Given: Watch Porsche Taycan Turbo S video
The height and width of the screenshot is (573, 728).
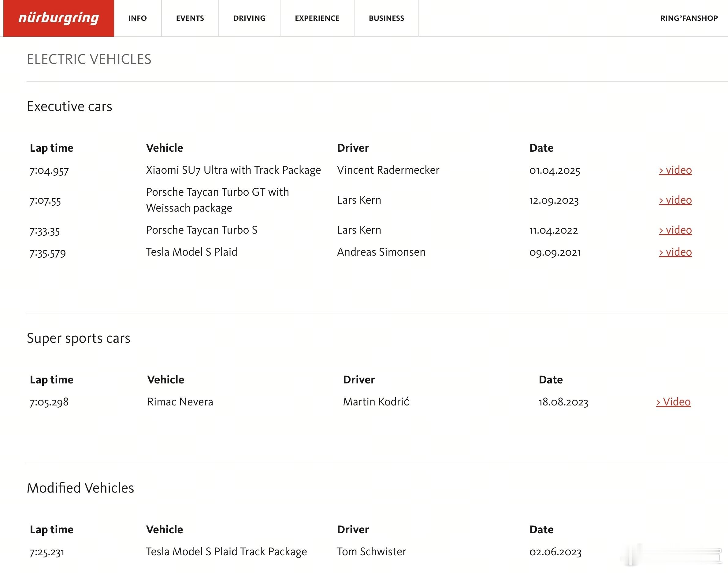Looking at the screenshot, I should click(675, 230).
